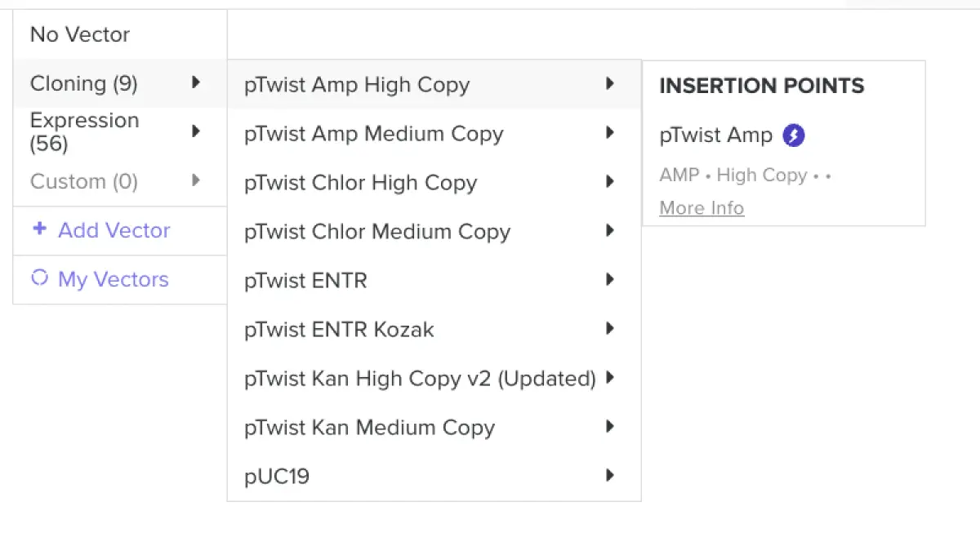980x551 pixels.
Task: Expand the Cloning (9) submenu arrow
Action: coord(196,82)
